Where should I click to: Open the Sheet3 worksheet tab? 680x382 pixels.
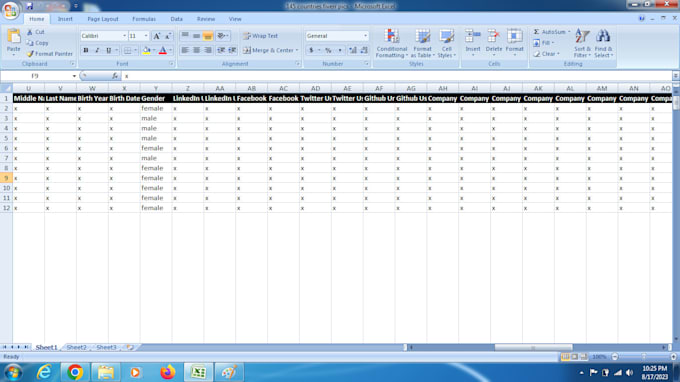106,347
